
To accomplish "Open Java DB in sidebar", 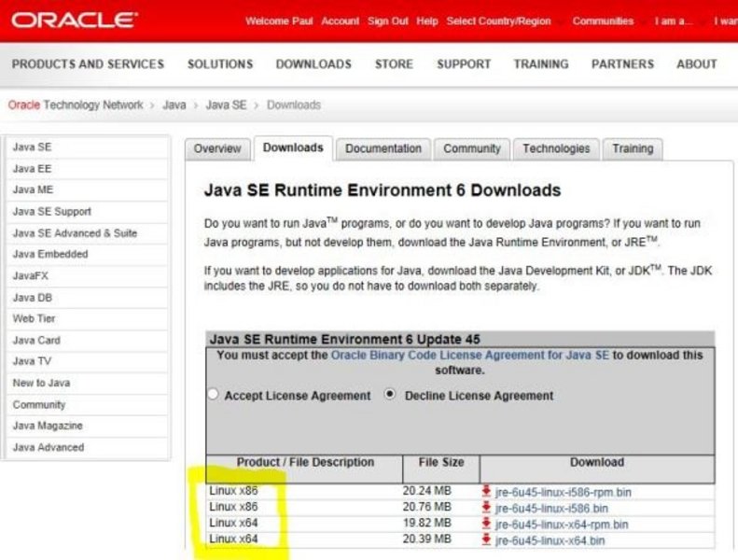I will click(x=88, y=298).
